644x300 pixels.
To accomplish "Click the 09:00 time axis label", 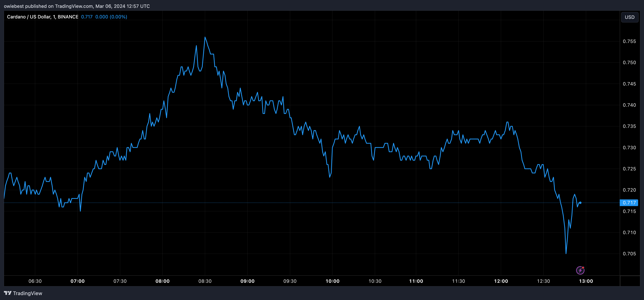I will tap(248, 281).
